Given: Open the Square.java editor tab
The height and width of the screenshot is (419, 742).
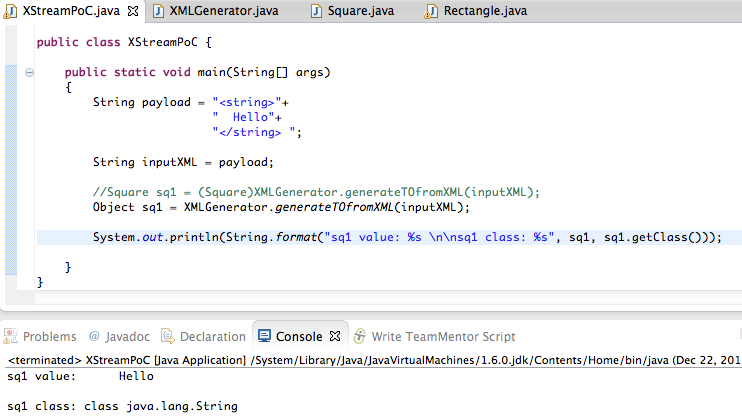Looking at the screenshot, I should tap(367, 12).
